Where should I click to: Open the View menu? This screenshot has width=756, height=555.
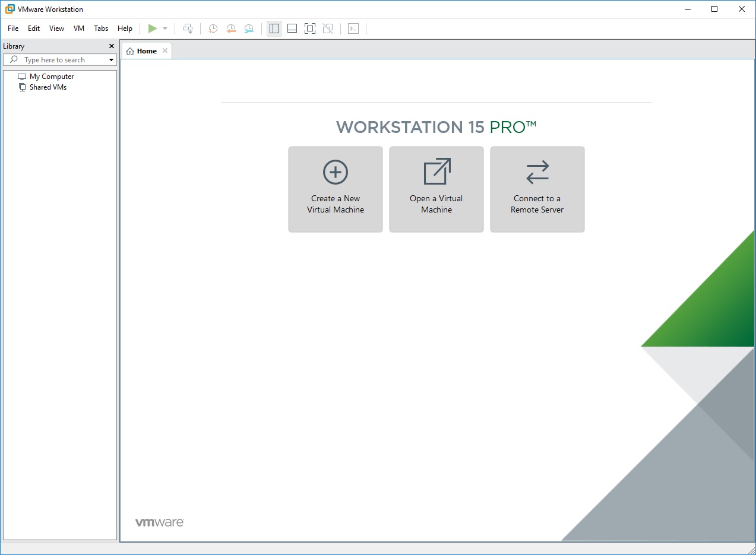point(56,28)
